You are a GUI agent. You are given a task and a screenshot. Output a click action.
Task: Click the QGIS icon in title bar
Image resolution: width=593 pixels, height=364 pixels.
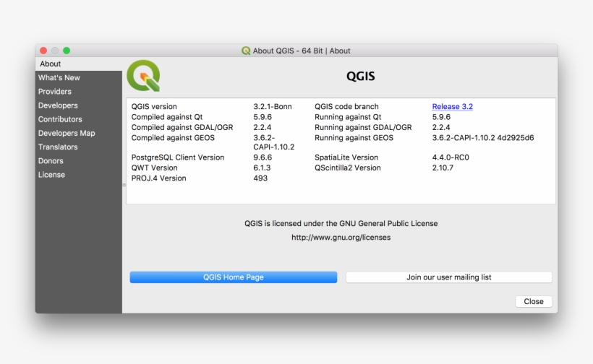[x=246, y=51]
